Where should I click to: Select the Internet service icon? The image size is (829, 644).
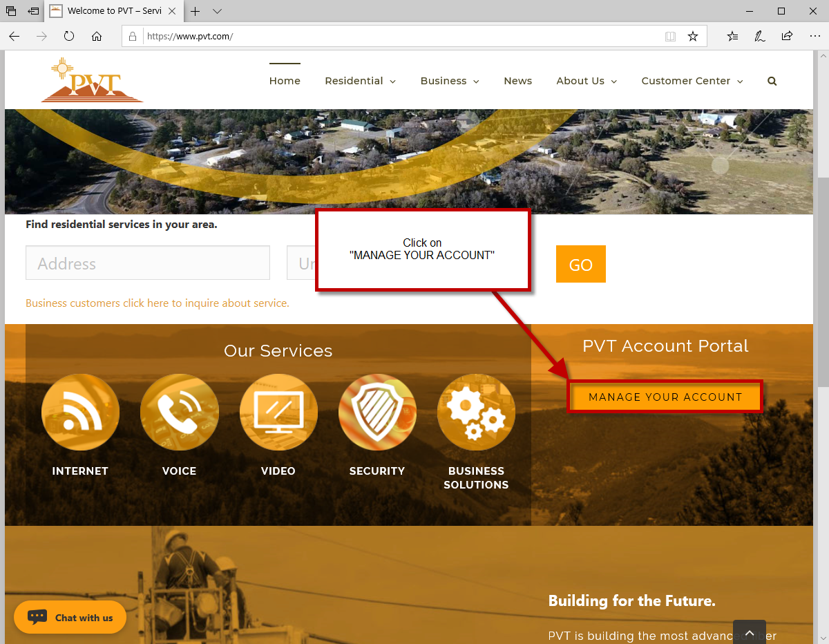click(80, 412)
